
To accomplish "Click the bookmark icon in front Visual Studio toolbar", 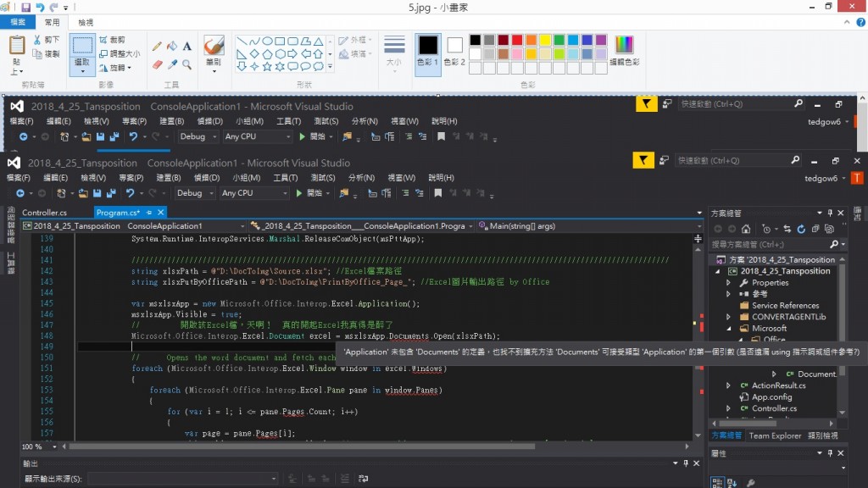I will 438,193.
